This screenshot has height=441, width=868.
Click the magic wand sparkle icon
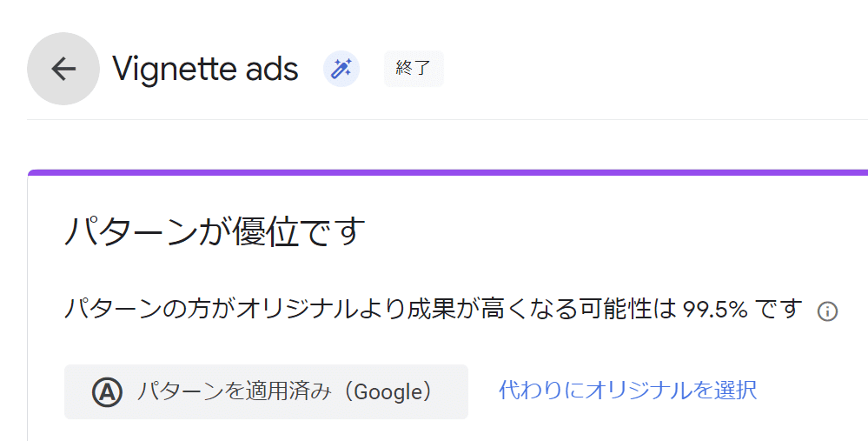[341, 69]
